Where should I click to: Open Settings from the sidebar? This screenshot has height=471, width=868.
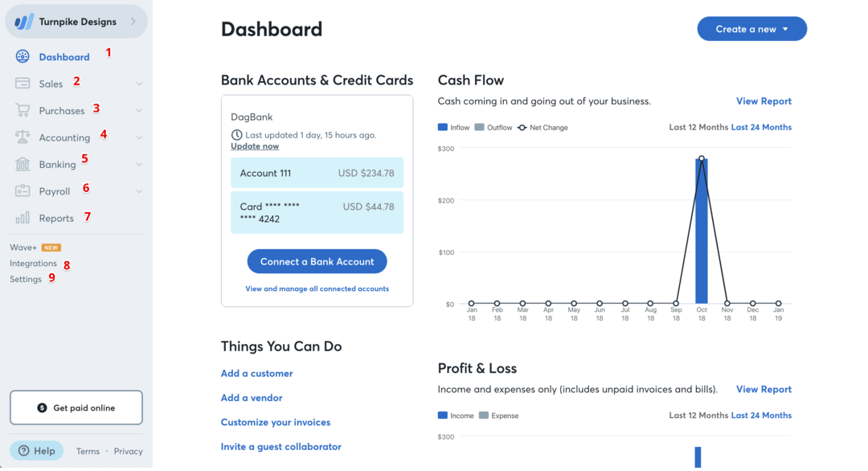click(x=26, y=278)
